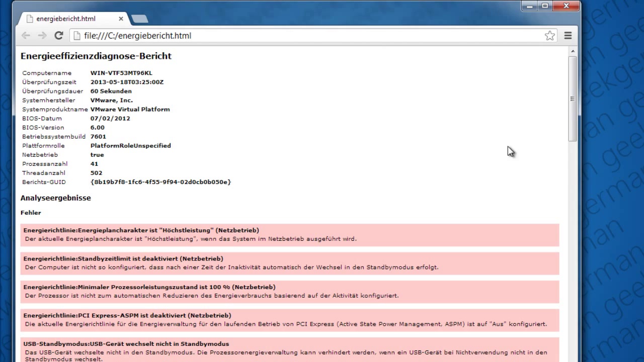Open the Chrome hamburger menu
This screenshot has height=362, width=644.
tap(568, 36)
